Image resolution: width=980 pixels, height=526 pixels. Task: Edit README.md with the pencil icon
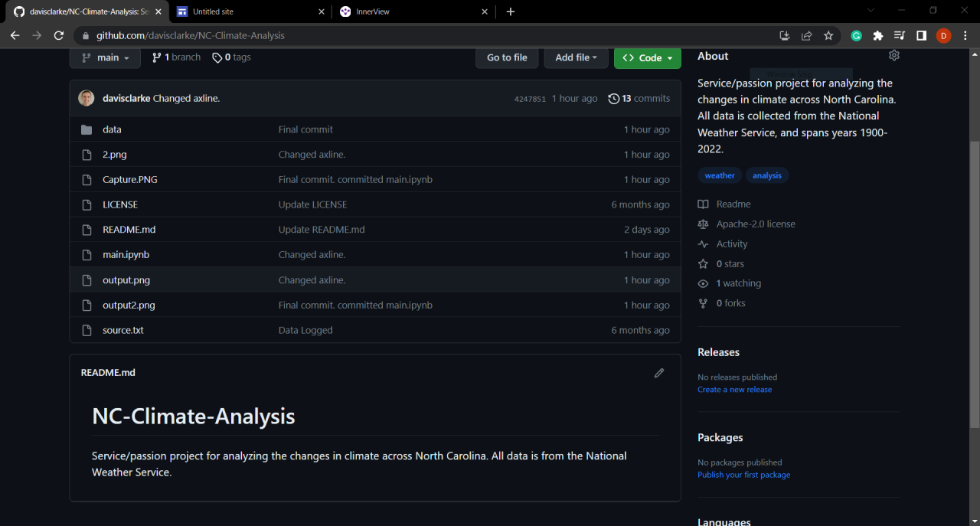click(x=659, y=373)
